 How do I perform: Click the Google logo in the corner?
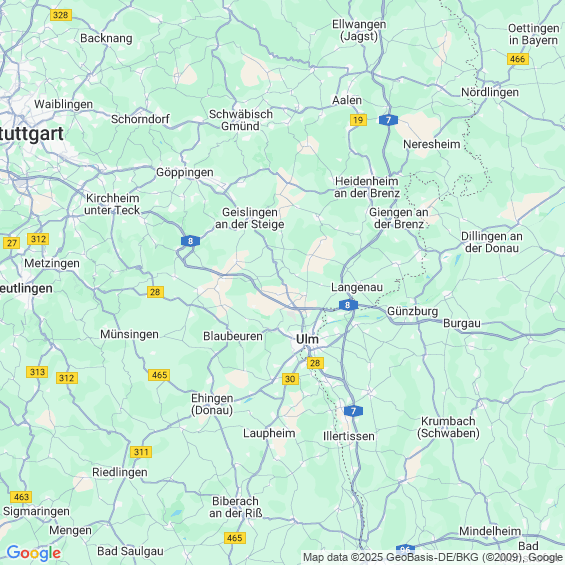34,553
